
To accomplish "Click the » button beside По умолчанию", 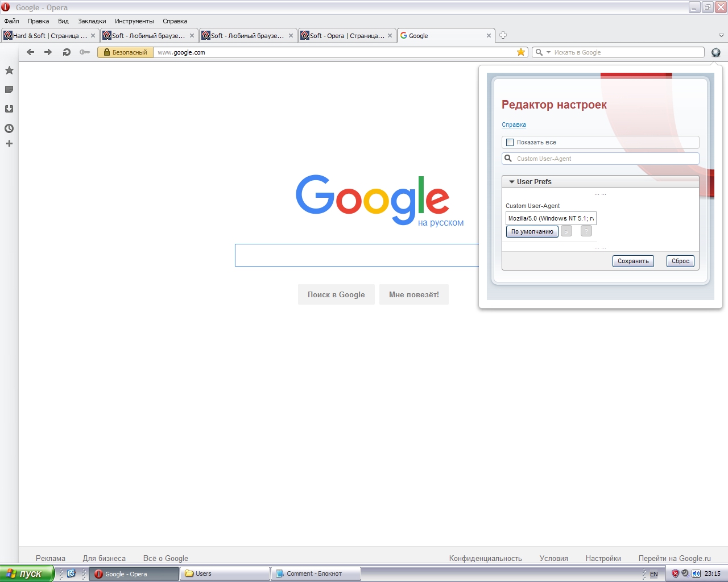I will point(566,231).
